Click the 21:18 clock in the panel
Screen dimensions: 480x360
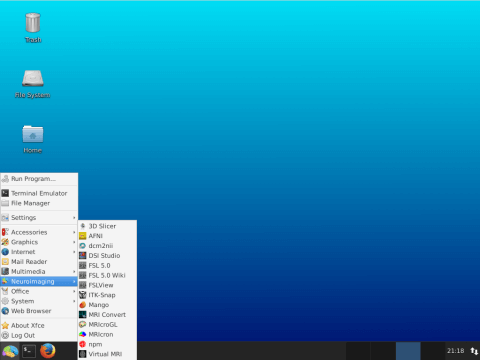pos(455,351)
